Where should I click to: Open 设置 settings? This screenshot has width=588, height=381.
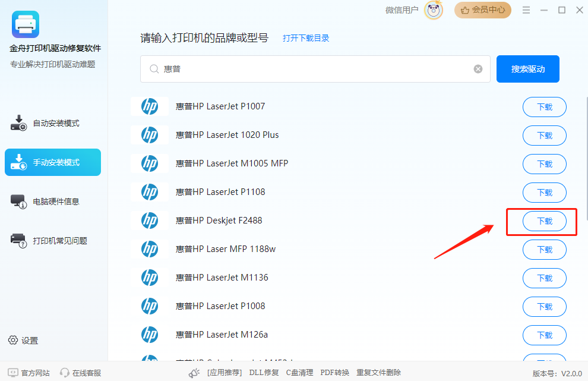coord(23,341)
